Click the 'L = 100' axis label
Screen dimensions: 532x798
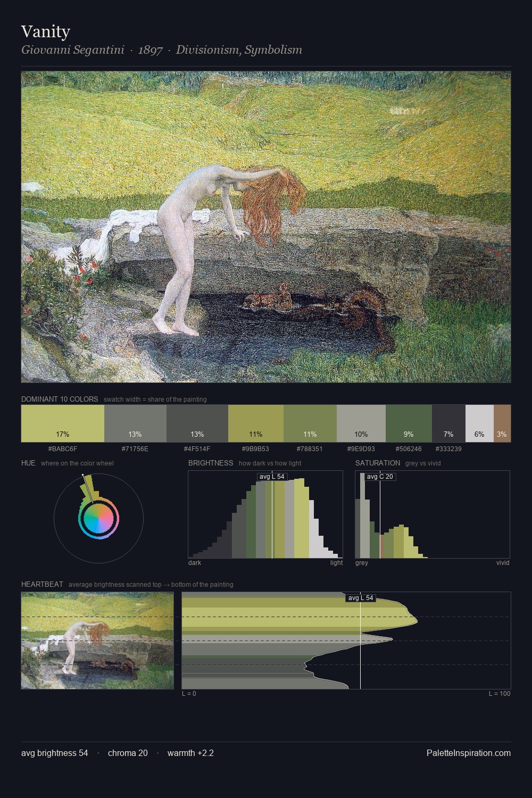point(500,694)
